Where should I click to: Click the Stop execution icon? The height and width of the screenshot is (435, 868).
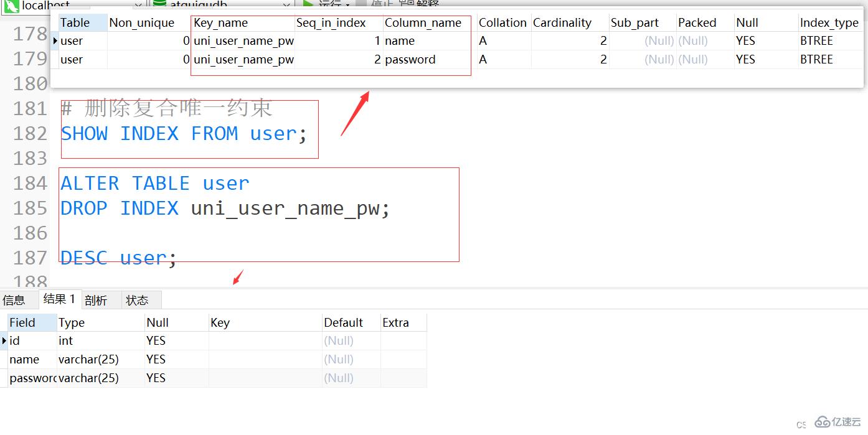(360, 4)
